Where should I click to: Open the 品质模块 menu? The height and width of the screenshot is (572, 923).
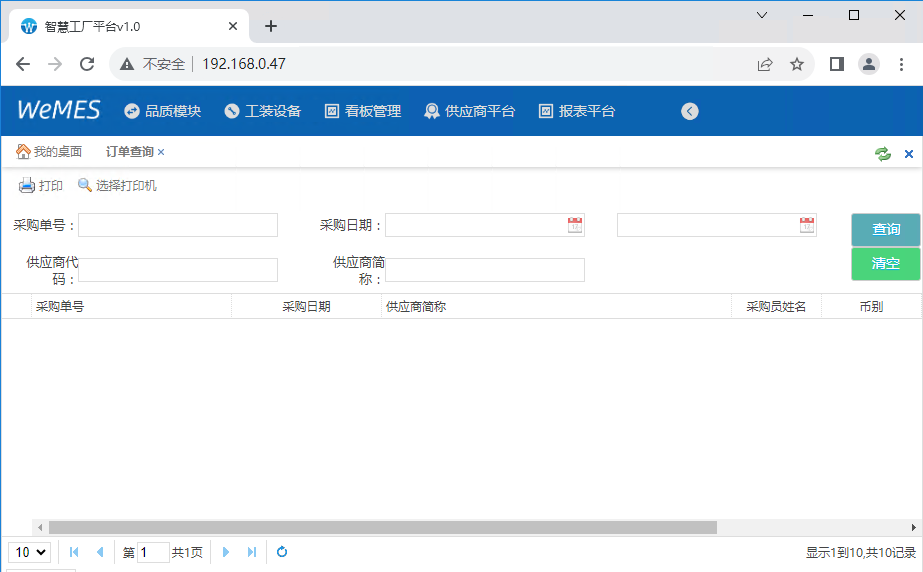coord(163,111)
